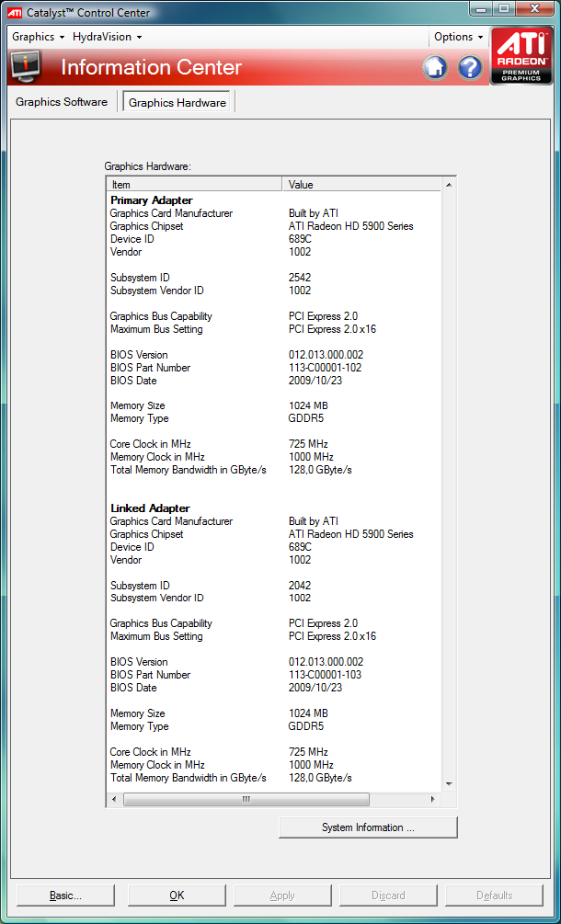This screenshot has width=561, height=924.
Task: Open the Graphics dropdown menu
Action: [x=39, y=37]
